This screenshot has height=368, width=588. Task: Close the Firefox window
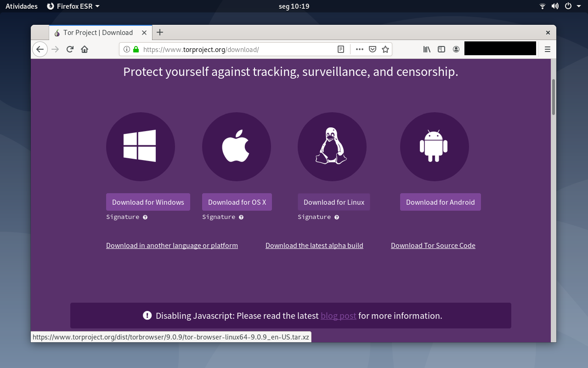tap(548, 33)
